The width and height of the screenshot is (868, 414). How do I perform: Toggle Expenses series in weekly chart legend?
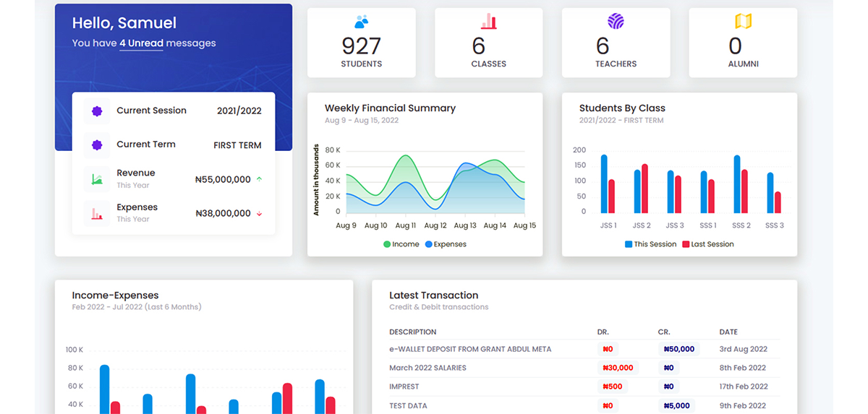pyautogui.click(x=446, y=244)
